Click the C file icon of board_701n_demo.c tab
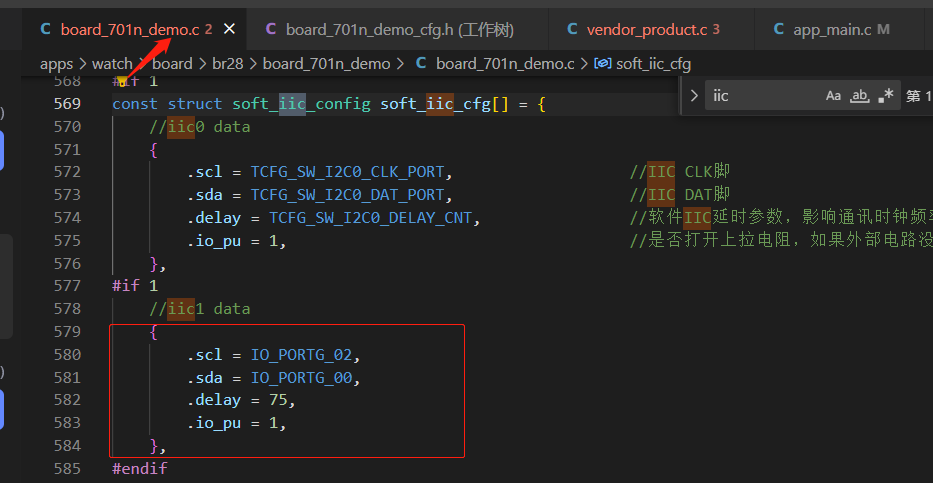This screenshot has height=483, width=933. pos(45,29)
